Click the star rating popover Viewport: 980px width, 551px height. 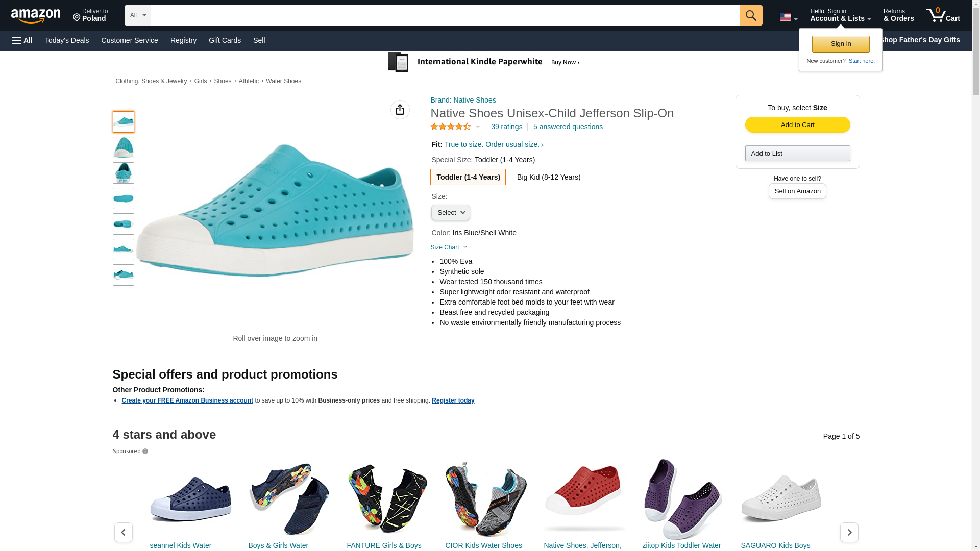click(x=455, y=127)
